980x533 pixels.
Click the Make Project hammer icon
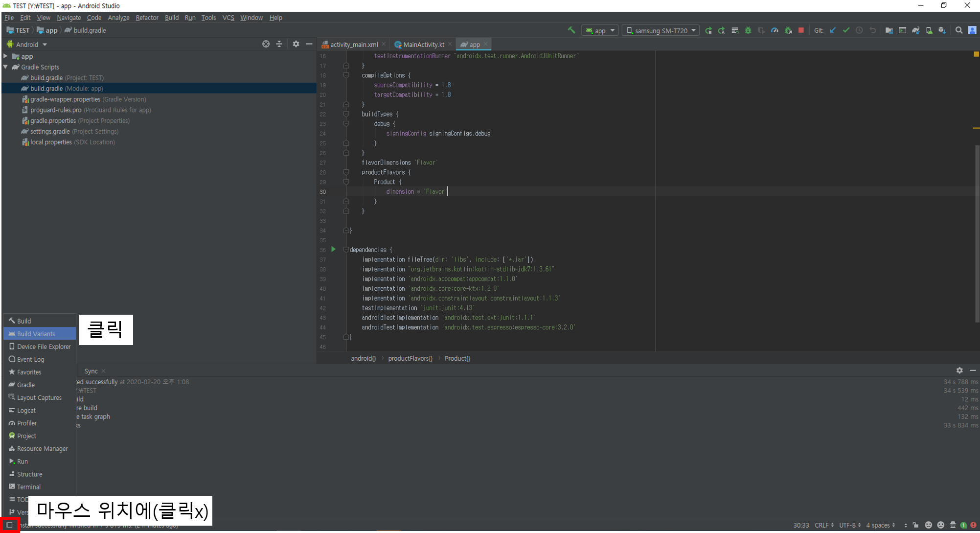(x=571, y=30)
